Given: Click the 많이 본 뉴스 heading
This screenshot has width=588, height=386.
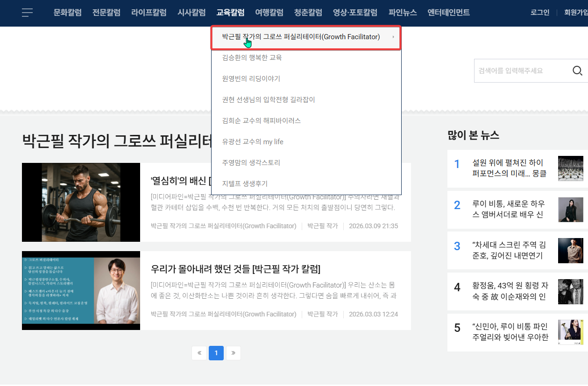Looking at the screenshot, I should pyautogui.click(x=474, y=135).
